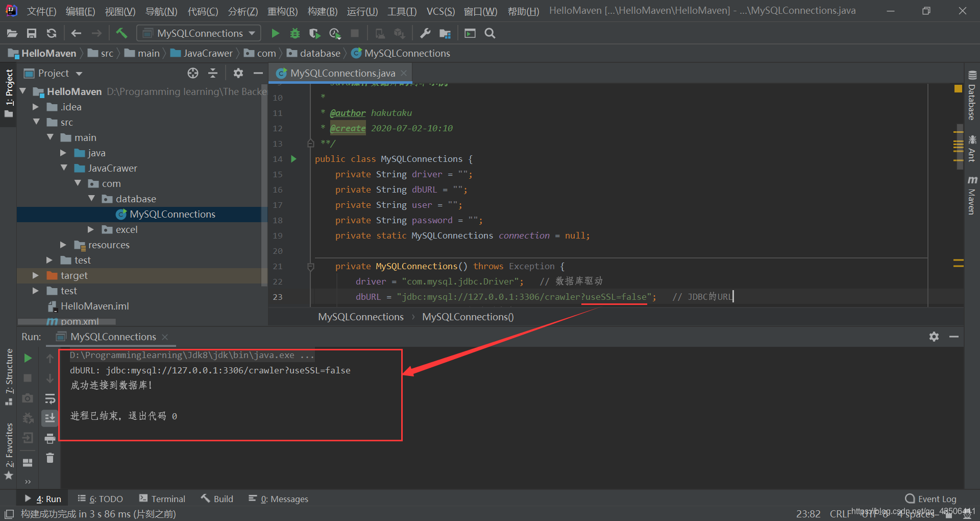Viewport: 980px width, 521px height.
Task: Debug MySQLConnections bug icon
Action: click(x=295, y=33)
